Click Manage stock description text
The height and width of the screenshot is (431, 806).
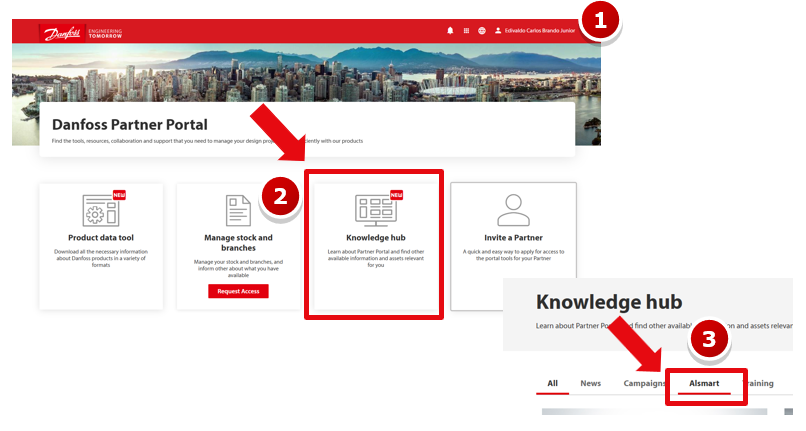(238, 268)
